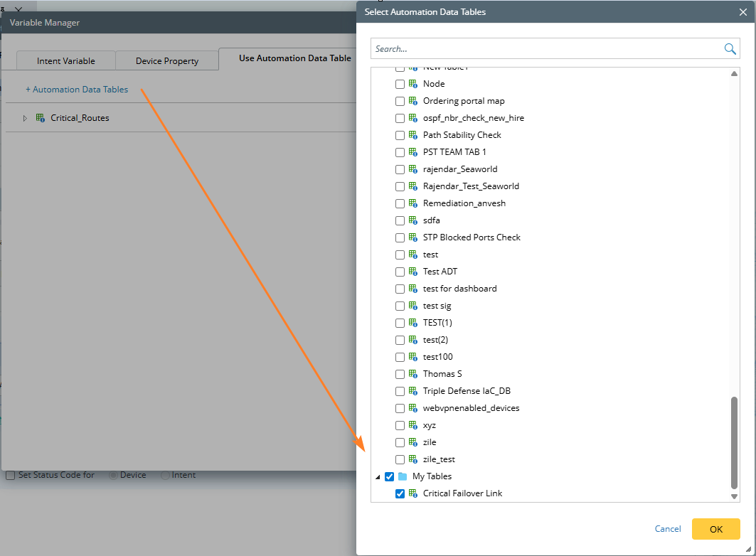Click the webvpnenabled_devices table icon

point(413,408)
